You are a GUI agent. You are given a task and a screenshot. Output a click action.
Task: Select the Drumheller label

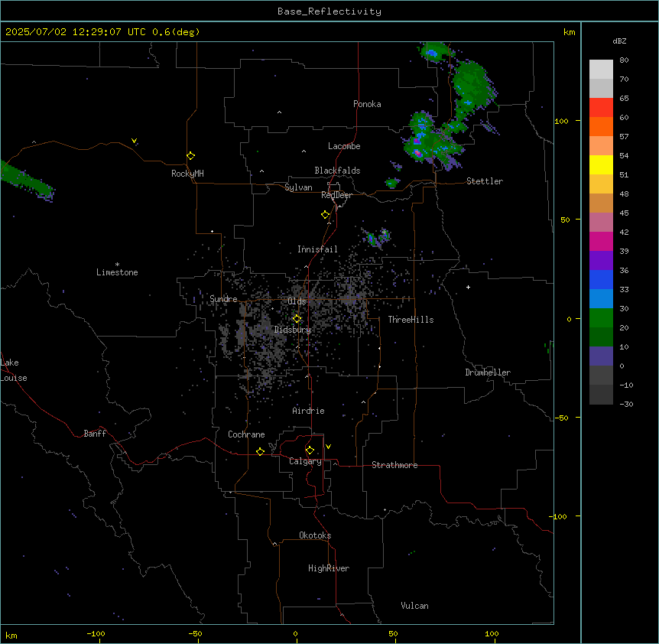(488, 372)
